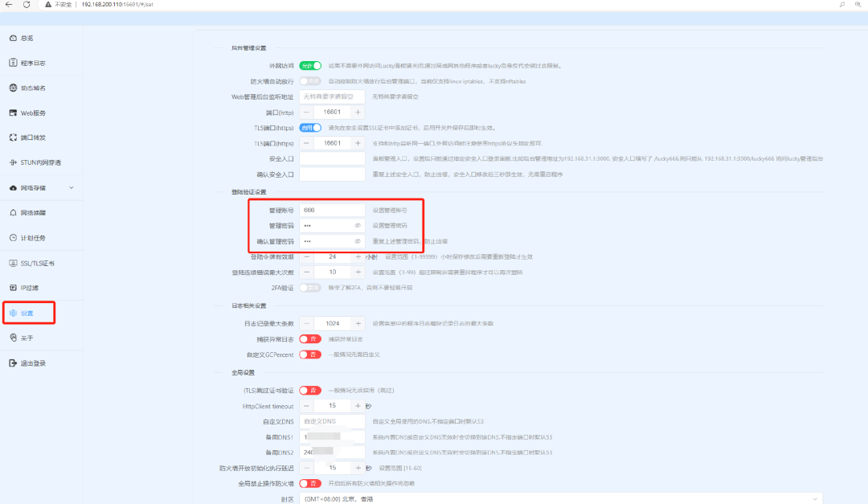Viewport: 868px width, 504px height.
Task: Click the browser address bar URL
Action: pyautogui.click(x=117, y=5)
